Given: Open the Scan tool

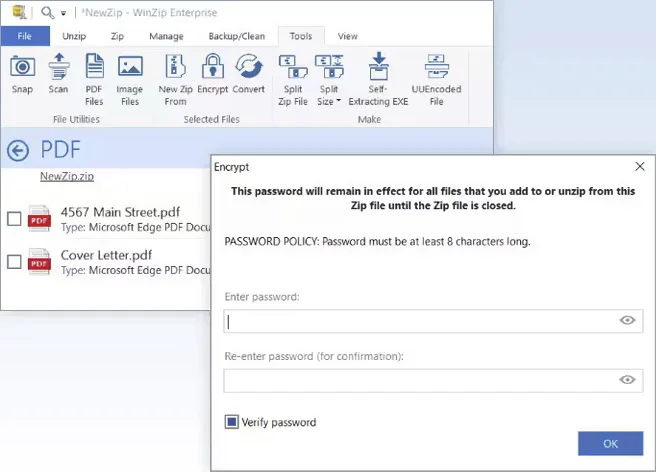Looking at the screenshot, I should point(58,74).
